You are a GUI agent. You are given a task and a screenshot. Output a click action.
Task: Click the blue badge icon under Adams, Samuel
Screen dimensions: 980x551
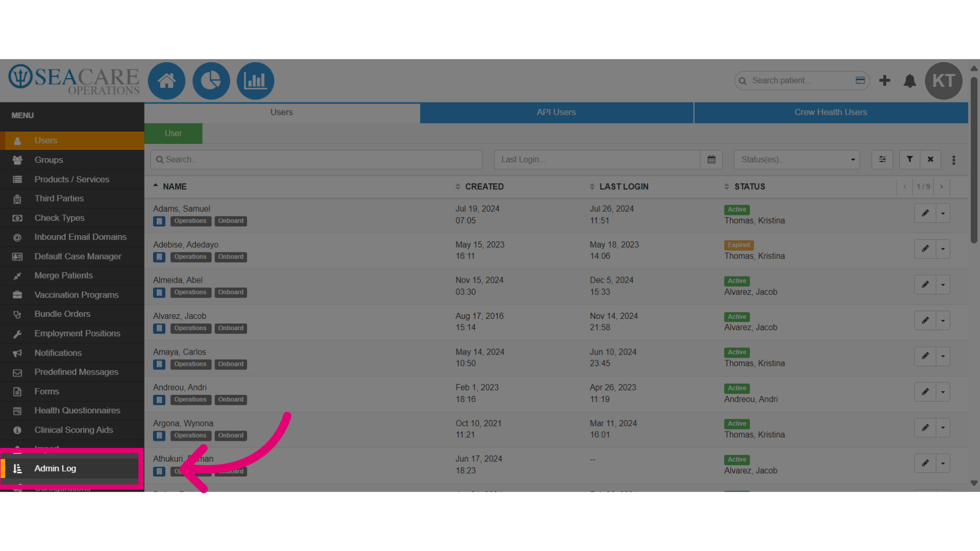(x=159, y=221)
